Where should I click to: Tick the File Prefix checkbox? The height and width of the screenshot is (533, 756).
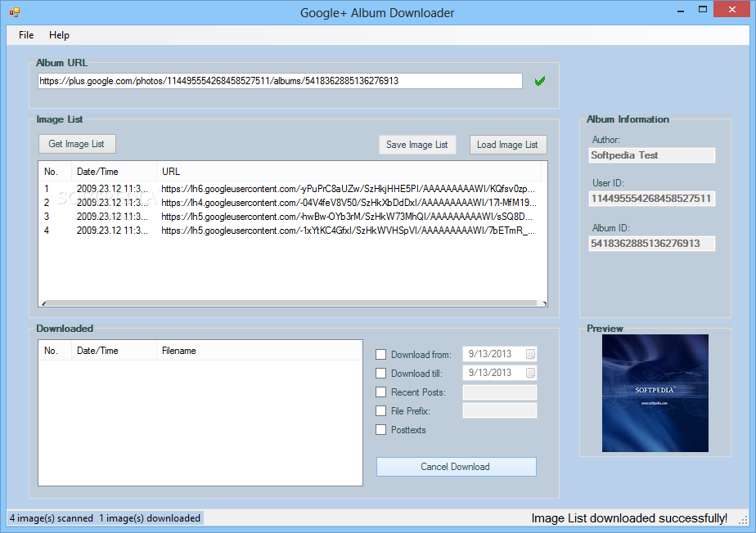(x=381, y=411)
